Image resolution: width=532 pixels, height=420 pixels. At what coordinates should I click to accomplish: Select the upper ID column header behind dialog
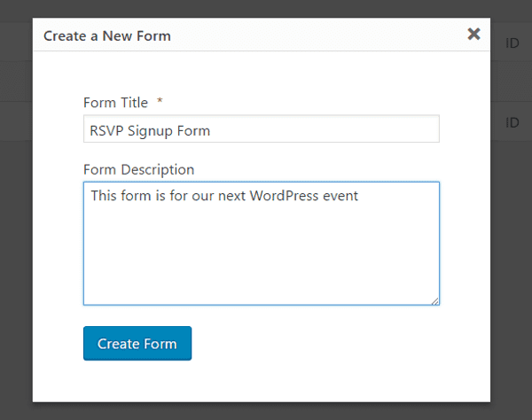[x=512, y=43]
